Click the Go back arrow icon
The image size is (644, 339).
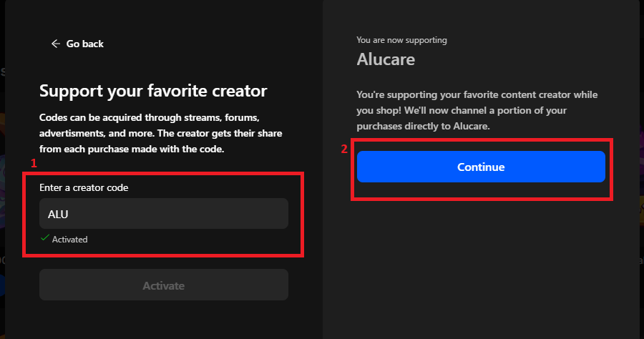tap(56, 44)
